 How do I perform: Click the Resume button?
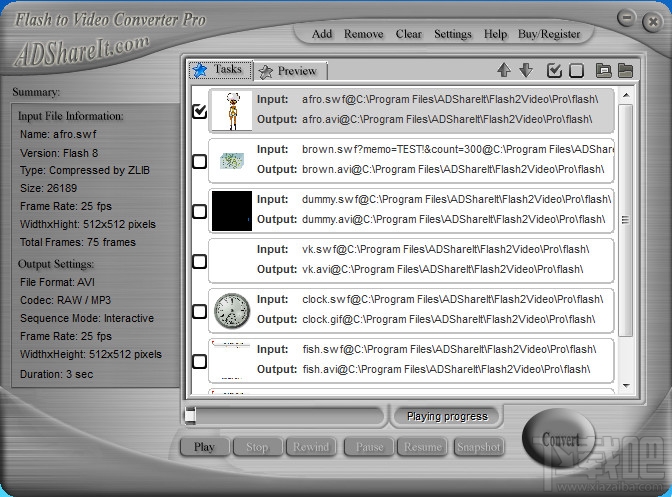(x=423, y=447)
